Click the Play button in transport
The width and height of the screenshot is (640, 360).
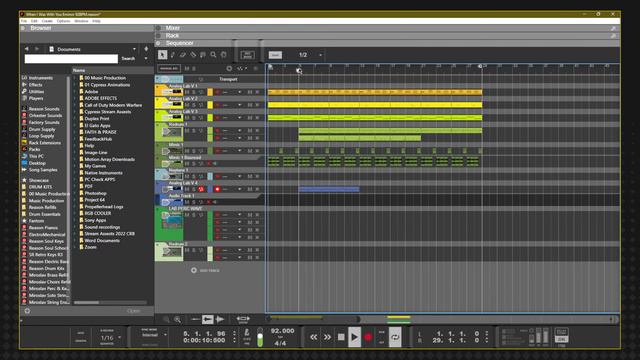[354, 337]
